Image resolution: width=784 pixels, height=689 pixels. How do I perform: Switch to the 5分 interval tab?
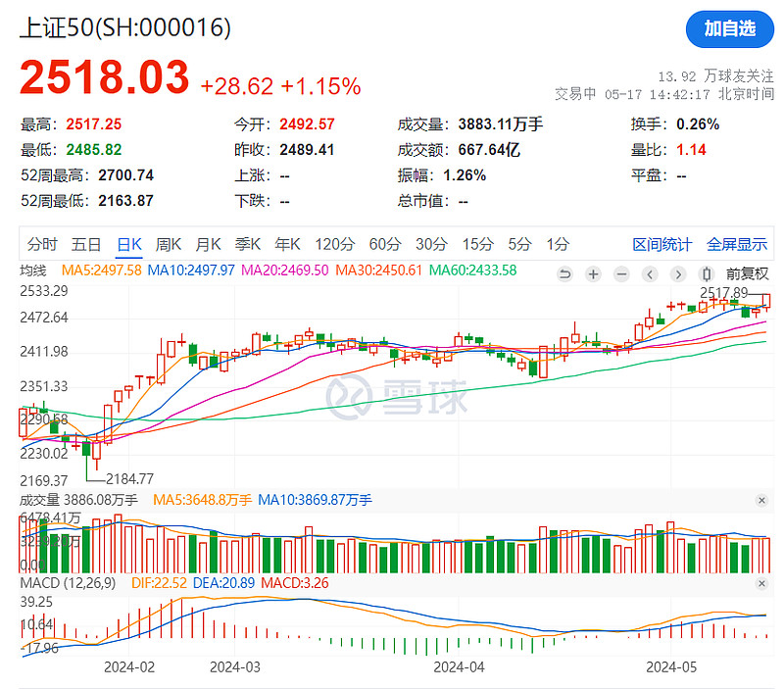pos(520,244)
